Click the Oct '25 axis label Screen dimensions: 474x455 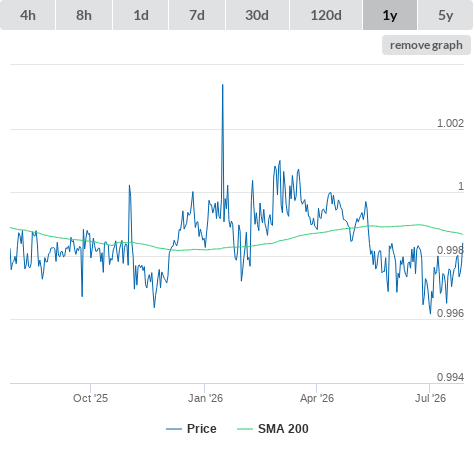(x=90, y=398)
